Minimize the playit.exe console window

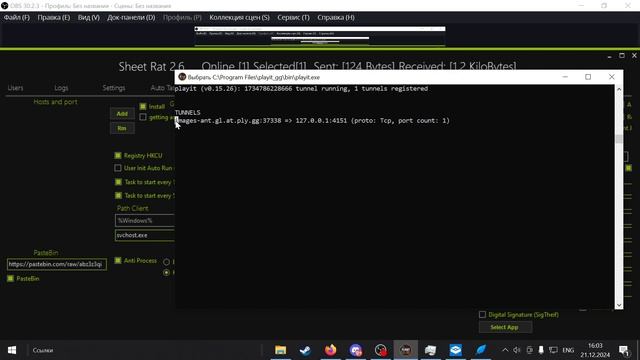click(x=565, y=77)
